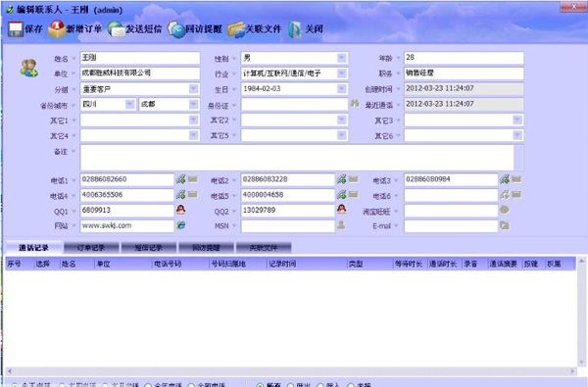The height and width of the screenshot is (387, 588).
Task: Open the 其它3 dropdown
Action: [517, 120]
